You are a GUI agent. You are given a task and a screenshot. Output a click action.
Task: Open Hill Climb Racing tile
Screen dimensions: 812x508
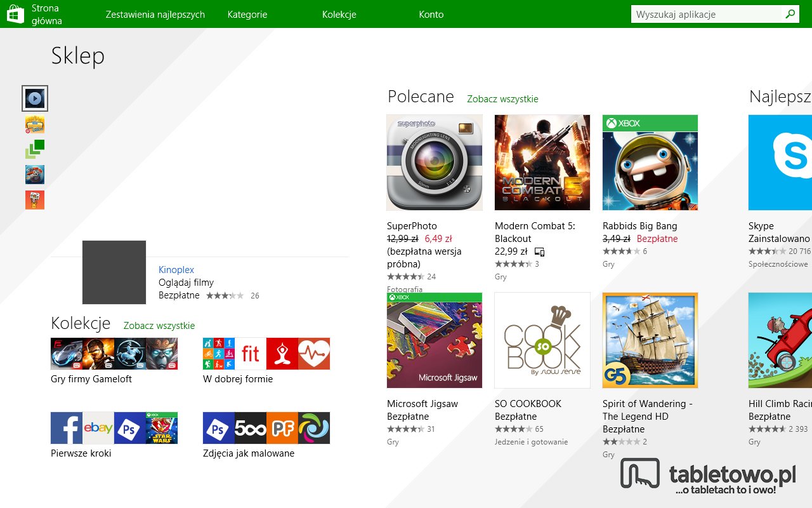[780, 340]
